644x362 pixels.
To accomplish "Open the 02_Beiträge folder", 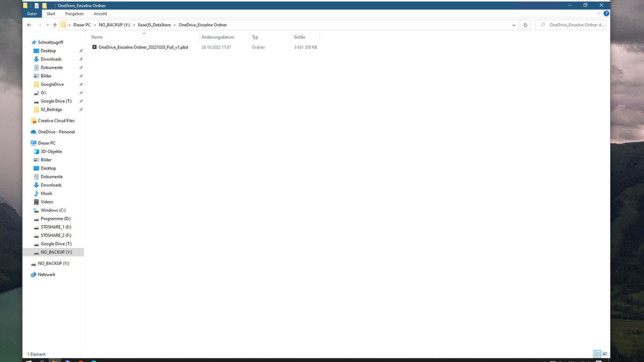I will [x=52, y=109].
